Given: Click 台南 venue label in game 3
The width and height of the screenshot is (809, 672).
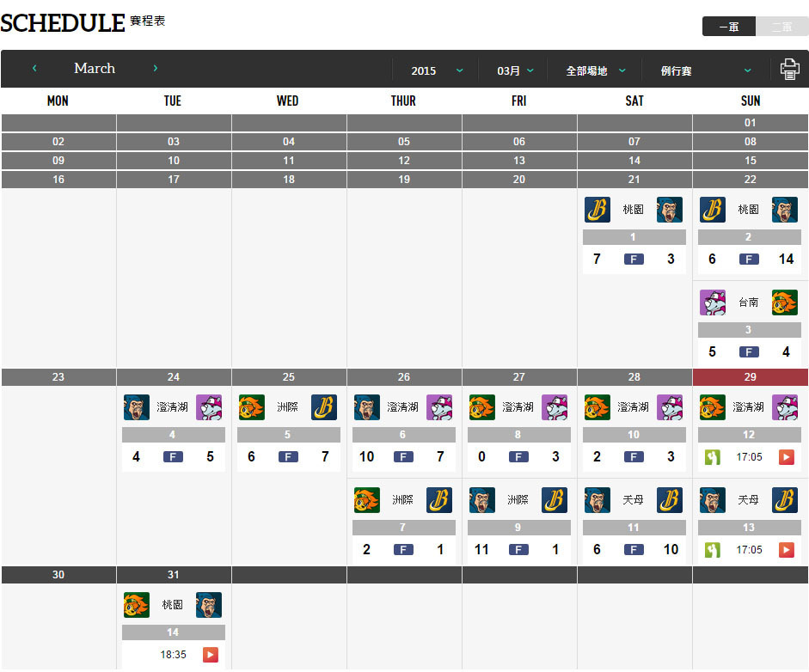Looking at the screenshot, I should pyautogui.click(x=748, y=302).
